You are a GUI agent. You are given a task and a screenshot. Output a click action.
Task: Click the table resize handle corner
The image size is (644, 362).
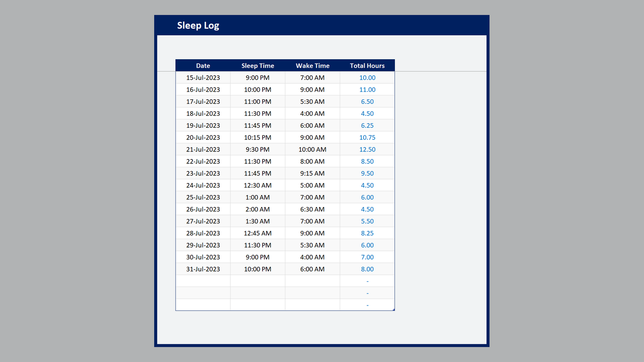(394, 309)
